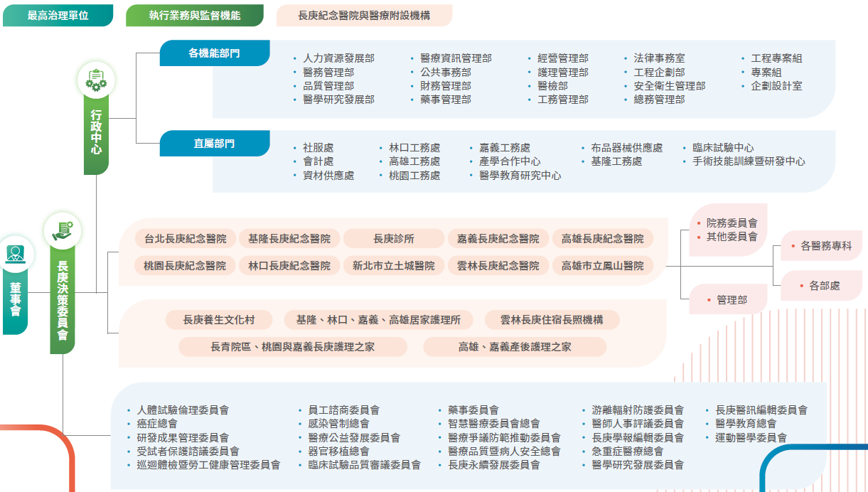
Task: Click 工程專案組 entry
Action: pyautogui.click(x=777, y=58)
